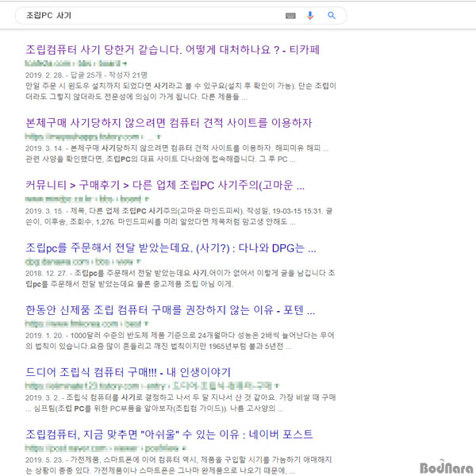This screenshot has height=476, width=476.
Task: Open result 조립컴퓨터 사기 당한거 같습니다 티카페
Action: tap(172, 49)
